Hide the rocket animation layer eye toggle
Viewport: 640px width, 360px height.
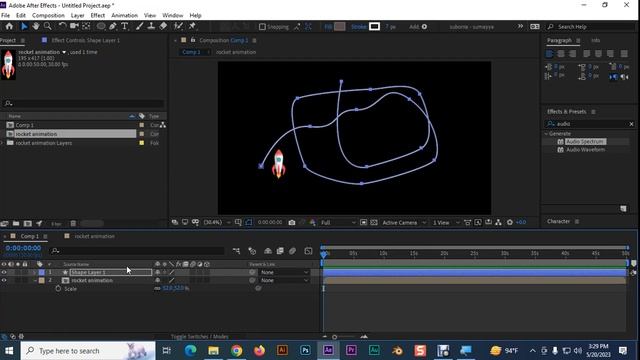4,280
